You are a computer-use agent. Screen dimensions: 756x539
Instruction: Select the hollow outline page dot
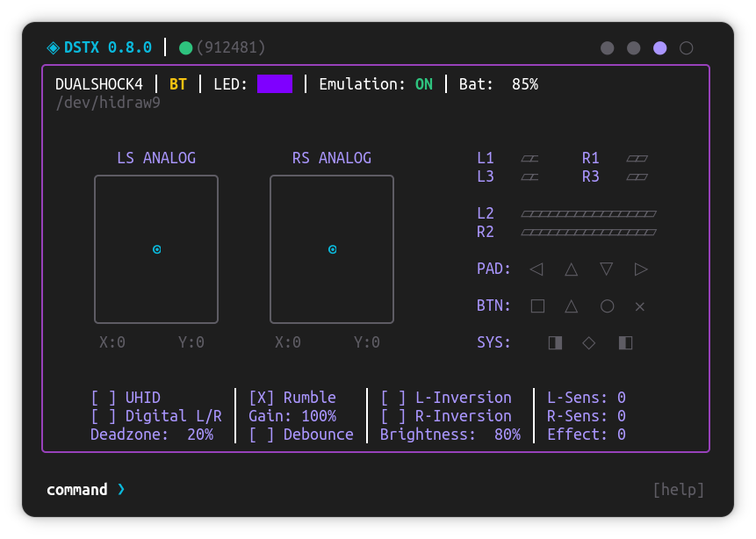(x=686, y=47)
